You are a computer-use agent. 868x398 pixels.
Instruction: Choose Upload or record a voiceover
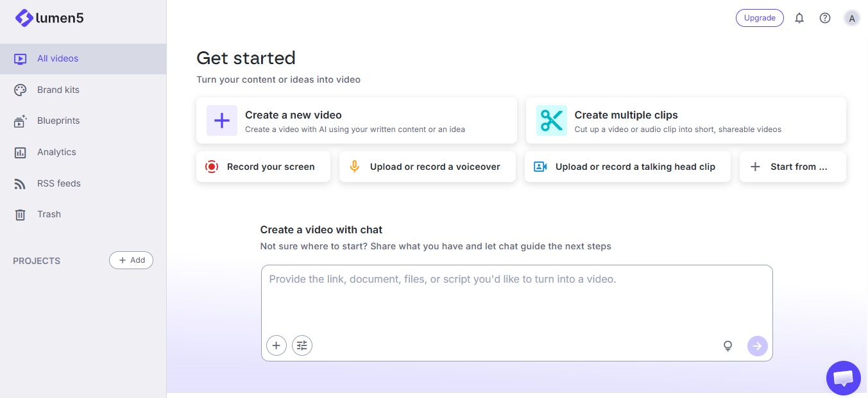(427, 167)
